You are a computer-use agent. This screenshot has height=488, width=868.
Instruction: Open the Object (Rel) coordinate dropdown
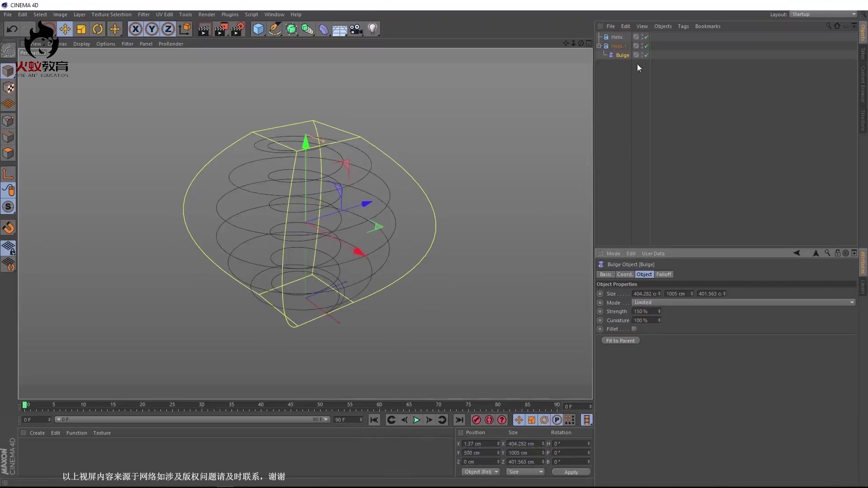pos(481,472)
